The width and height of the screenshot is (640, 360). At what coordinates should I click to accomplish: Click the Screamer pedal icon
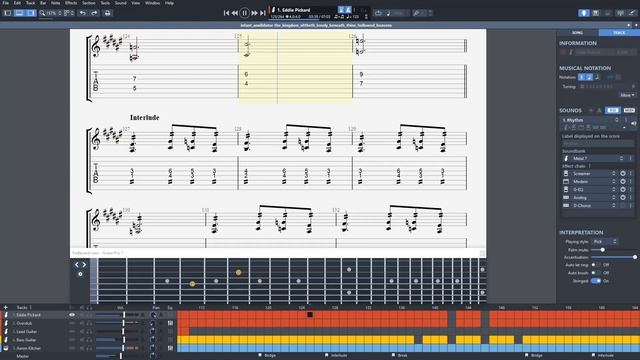[566, 173]
